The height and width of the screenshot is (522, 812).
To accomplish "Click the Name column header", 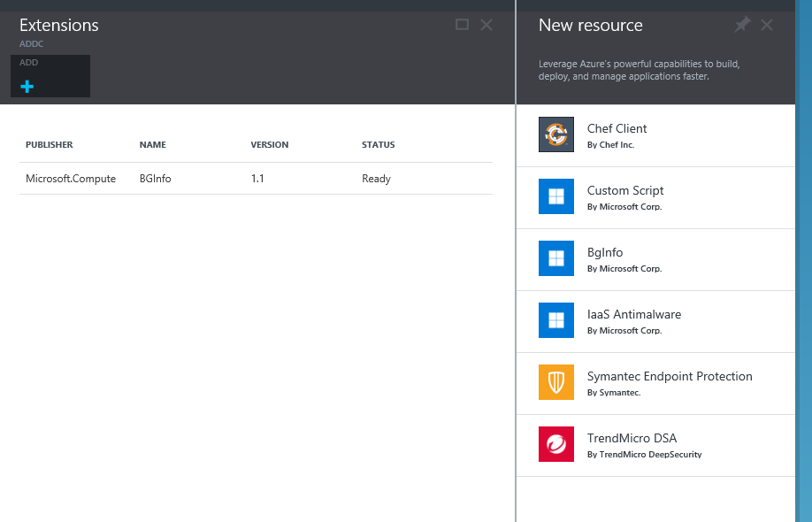I will point(153,145).
